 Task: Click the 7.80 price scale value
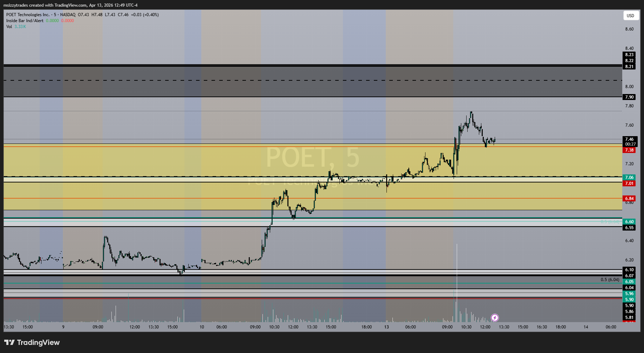tap(629, 106)
